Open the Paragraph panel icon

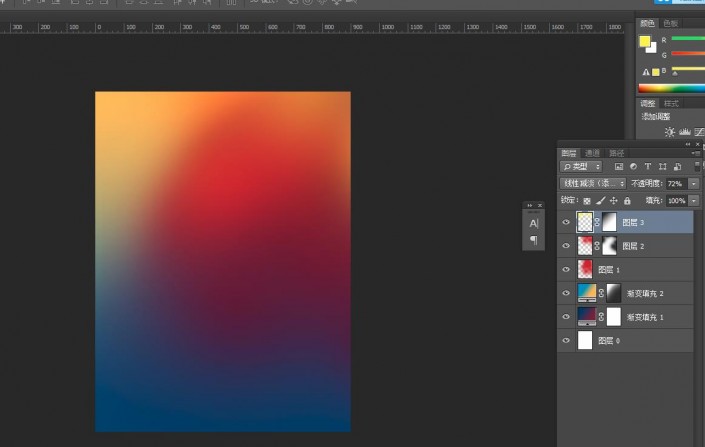[x=534, y=240]
